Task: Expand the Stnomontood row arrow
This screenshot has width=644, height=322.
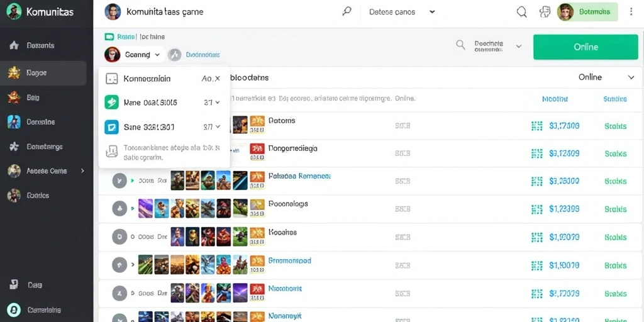Action: (x=133, y=265)
